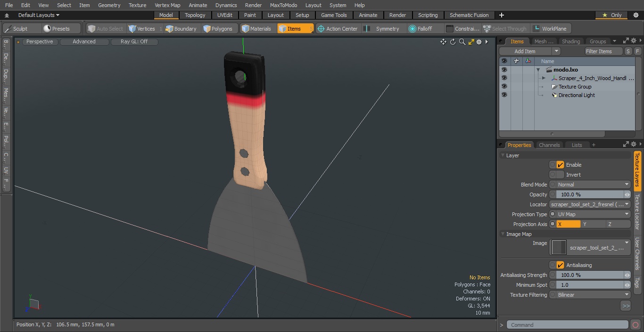Image resolution: width=644 pixels, height=332 pixels.
Task: Open the Add Item dropdown arrow
Action: pyautogui.click(x=556, y=51)
